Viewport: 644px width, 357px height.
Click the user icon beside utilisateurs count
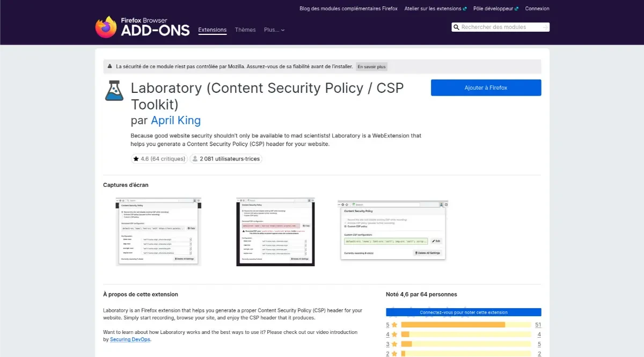pyautogui.click(x=195, y=159)
